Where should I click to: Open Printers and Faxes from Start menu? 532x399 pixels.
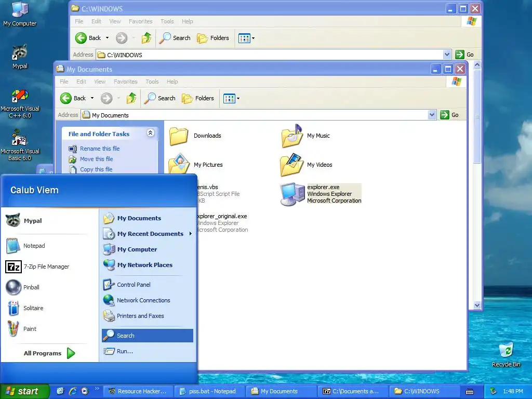point(148,316)
